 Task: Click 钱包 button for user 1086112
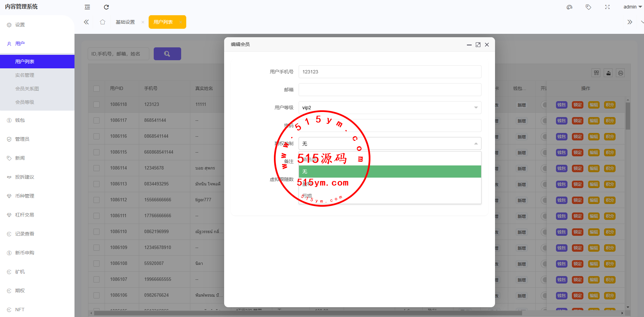tap(561, 200)
